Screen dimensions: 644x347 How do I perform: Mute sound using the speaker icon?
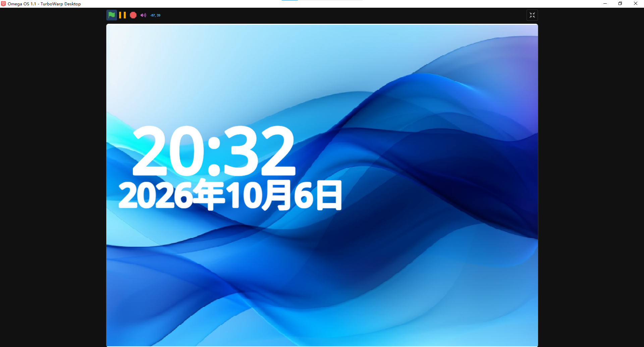(143, 15)
